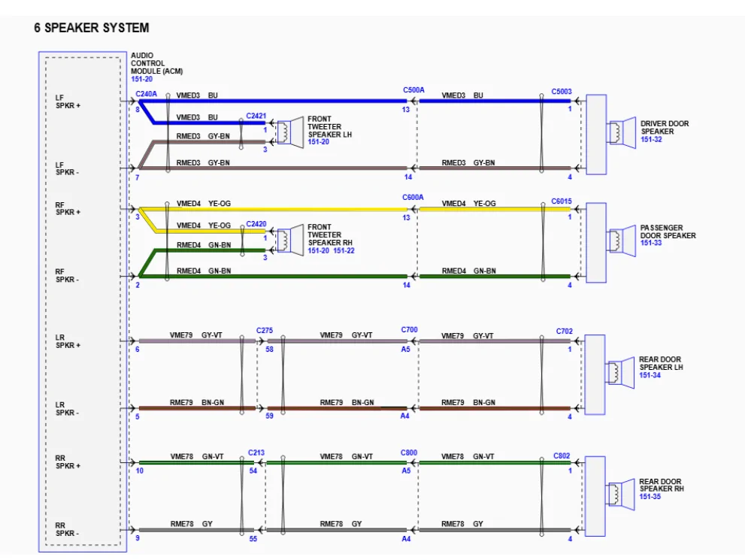The width and height of the screenshot is (745, 560).
Task: Click the REAR DOOR SPEAKER RH text
Action: pos(662,485)
